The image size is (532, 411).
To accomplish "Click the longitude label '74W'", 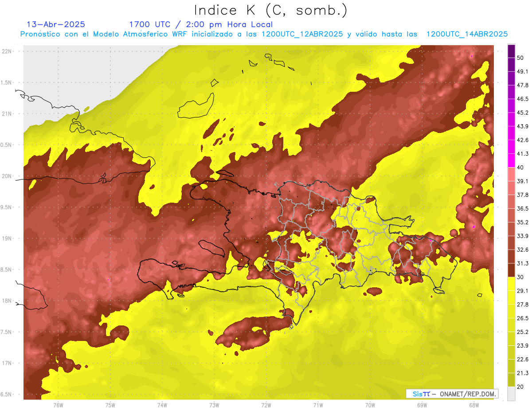I will pos(162,405).
